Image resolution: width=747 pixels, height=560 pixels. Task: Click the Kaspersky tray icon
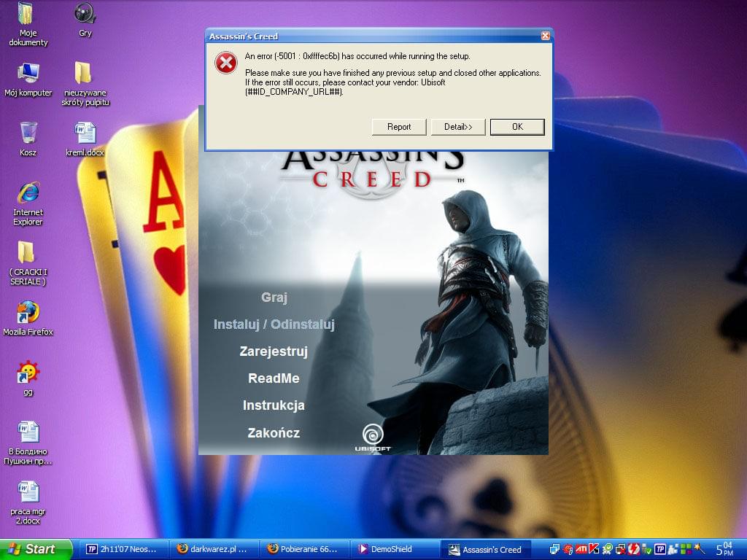pyautogui.click(x=594, y=549)
